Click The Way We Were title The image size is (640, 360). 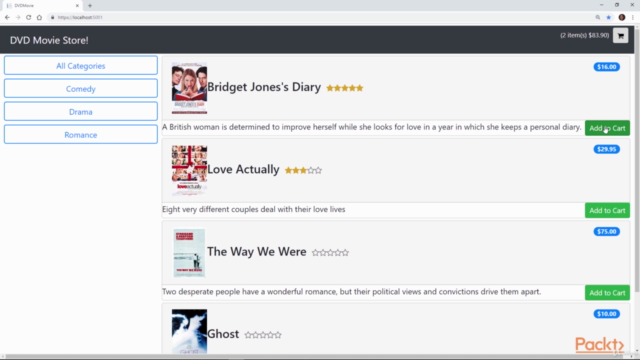257,251
